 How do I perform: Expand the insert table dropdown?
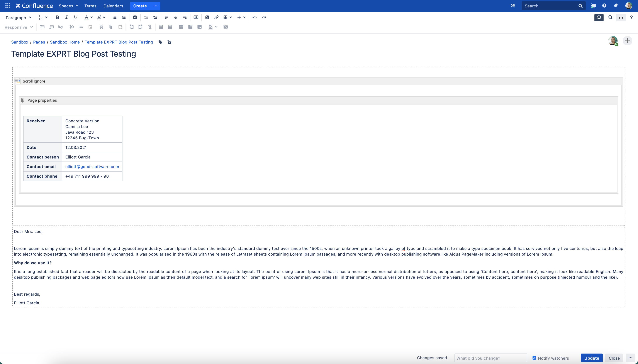coord(231,17)
